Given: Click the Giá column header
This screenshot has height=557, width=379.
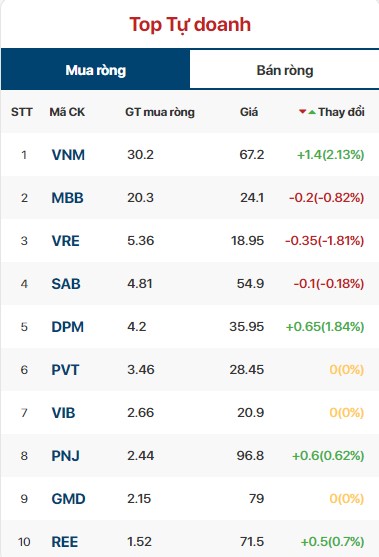Looking at the screenshot, I should point(249,112).
